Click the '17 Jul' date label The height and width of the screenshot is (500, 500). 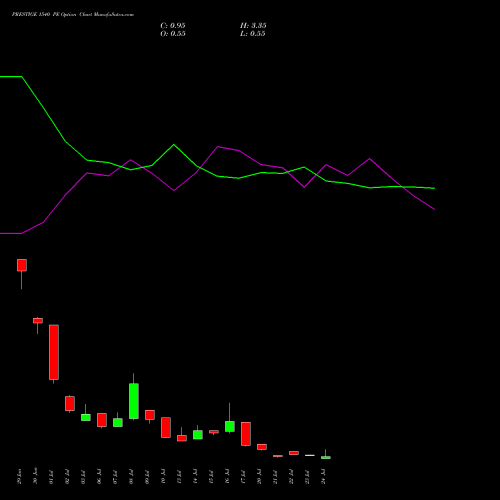click(x=243, y=477)
